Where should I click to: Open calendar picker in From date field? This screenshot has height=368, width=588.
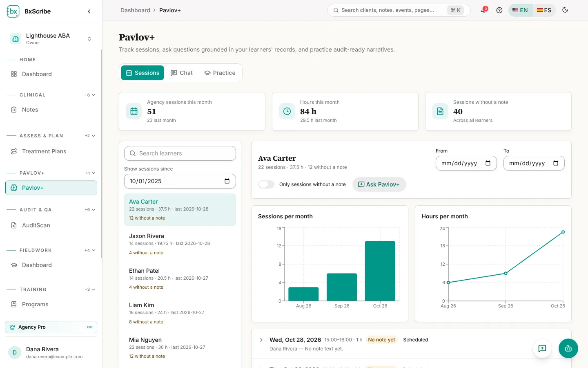[488, 163]
